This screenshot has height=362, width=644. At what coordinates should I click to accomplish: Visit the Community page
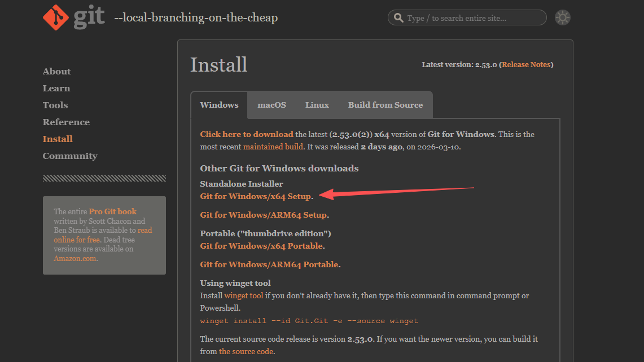(x=70, y=156)
